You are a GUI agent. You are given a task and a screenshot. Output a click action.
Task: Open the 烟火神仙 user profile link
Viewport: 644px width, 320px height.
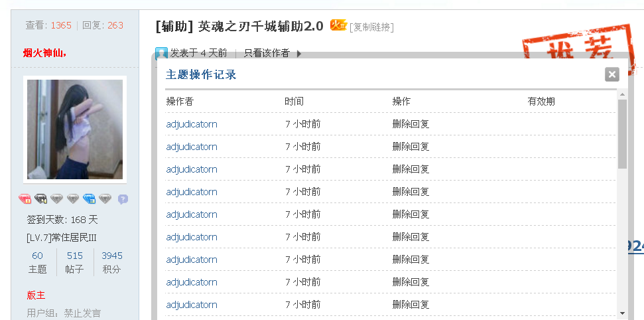[x=44, y=52]
